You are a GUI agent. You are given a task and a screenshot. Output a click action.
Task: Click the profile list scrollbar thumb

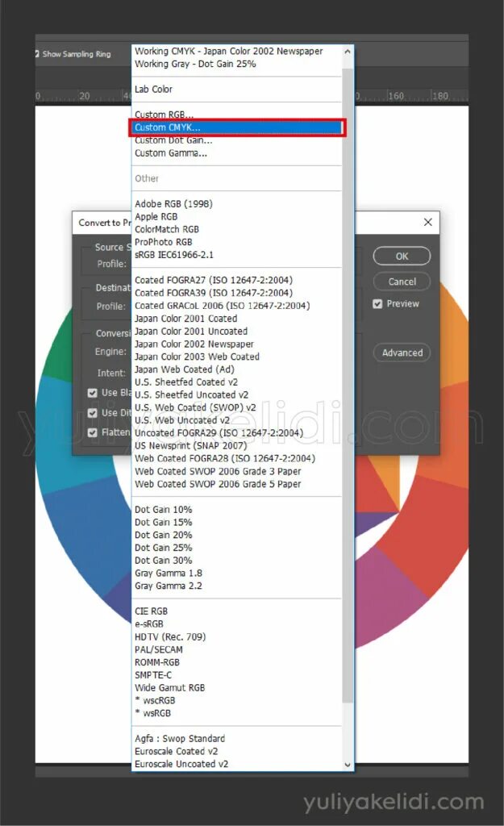(348, 385)
